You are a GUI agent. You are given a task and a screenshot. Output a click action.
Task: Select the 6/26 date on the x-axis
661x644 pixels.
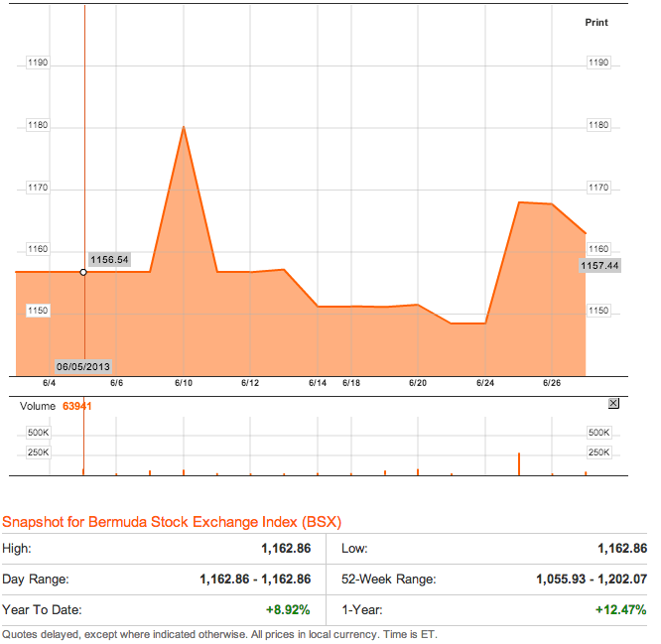point(553,382)
